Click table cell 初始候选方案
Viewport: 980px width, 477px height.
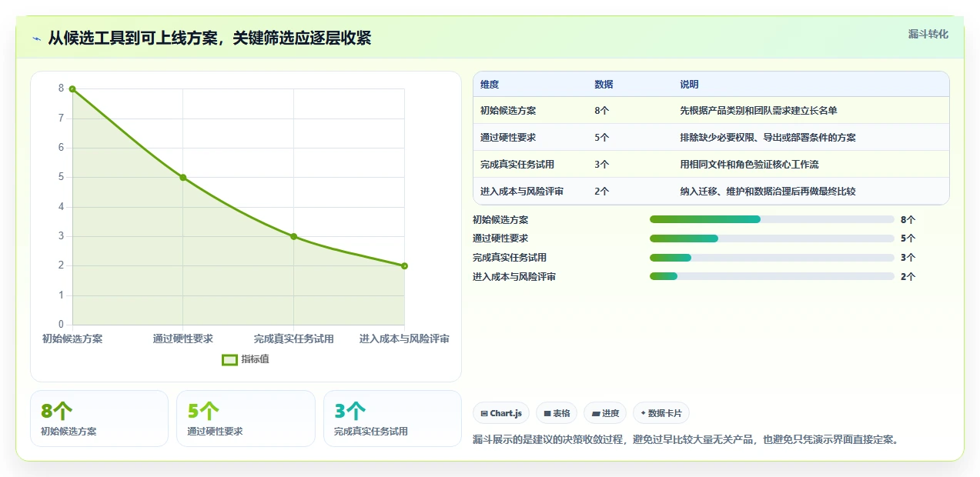[508, 111]
